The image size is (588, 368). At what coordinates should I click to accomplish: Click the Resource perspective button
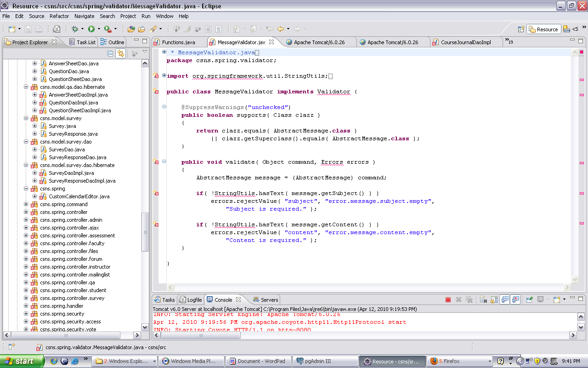pos(543,29)
